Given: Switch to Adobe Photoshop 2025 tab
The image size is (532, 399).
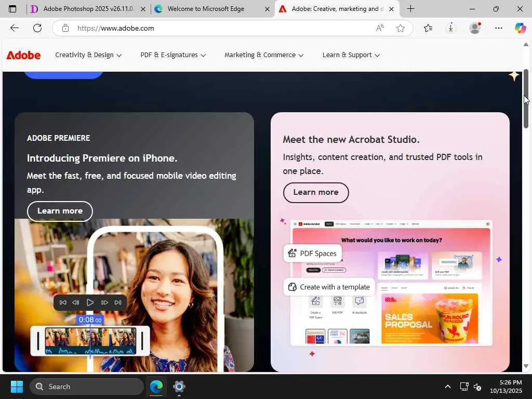Looking at the screenshot, I should tap(88, 9).
